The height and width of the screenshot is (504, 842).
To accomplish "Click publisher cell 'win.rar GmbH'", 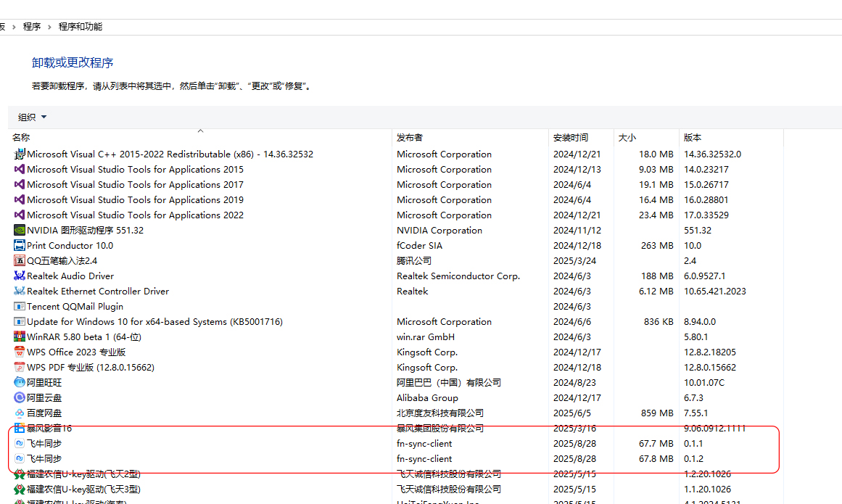I will [x=426, y=337].
